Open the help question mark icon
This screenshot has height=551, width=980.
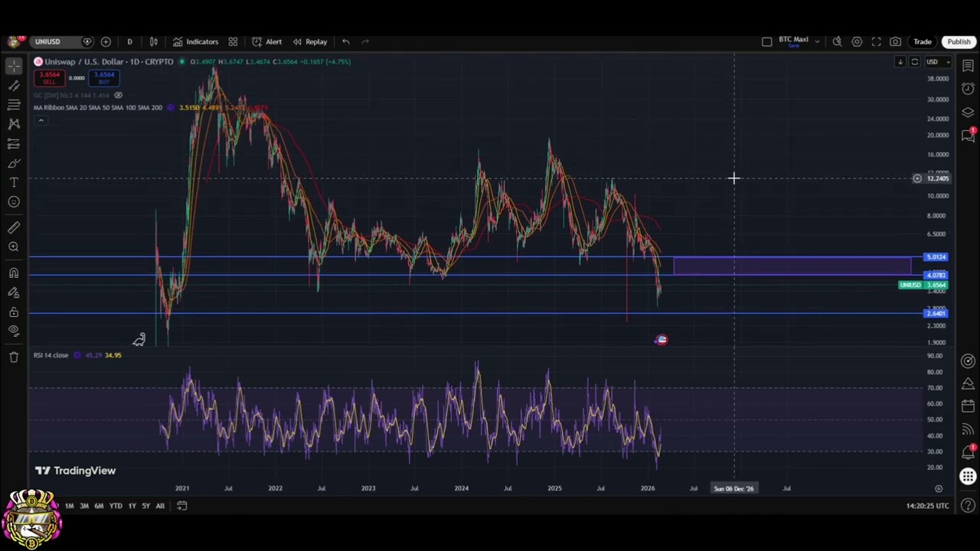point(968,506)
